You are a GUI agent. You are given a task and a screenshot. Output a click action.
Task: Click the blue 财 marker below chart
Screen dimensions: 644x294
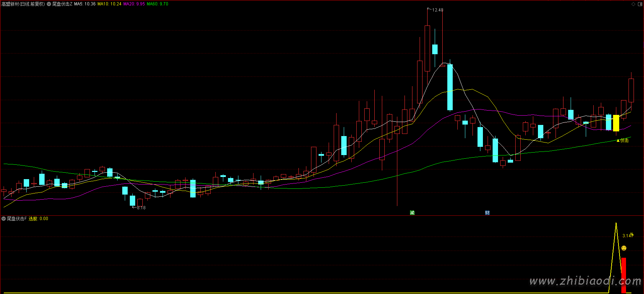click(487, 213)
